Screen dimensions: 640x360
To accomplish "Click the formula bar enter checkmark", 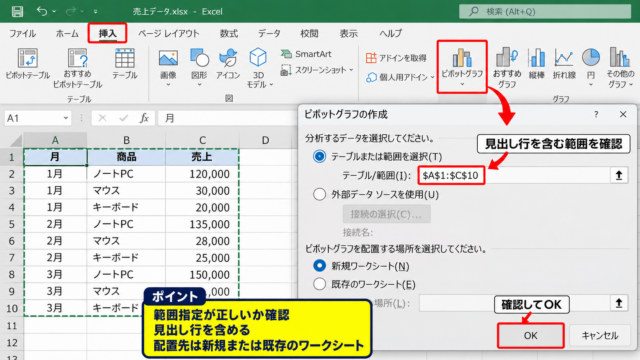I will click(x=123, y=118).
